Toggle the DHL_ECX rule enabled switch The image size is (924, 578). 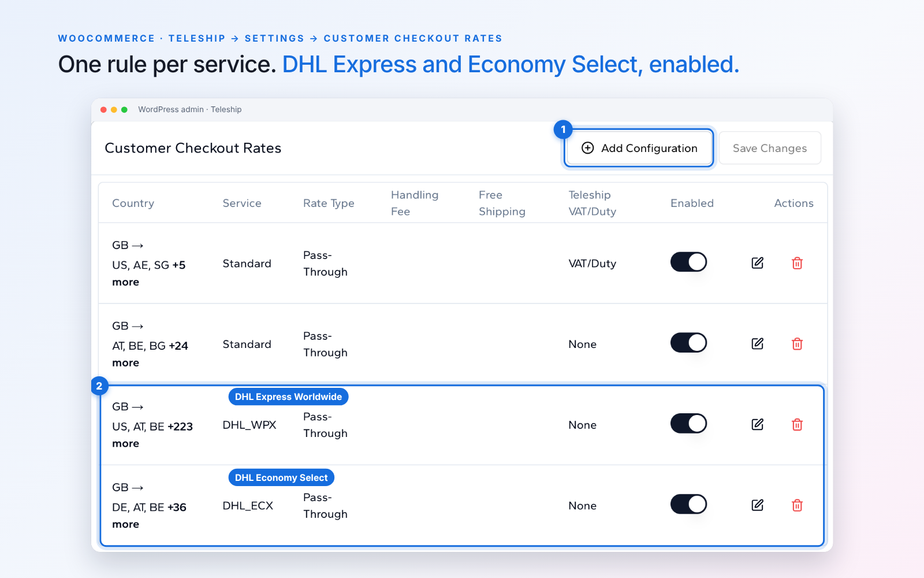[x=688, y=504]
